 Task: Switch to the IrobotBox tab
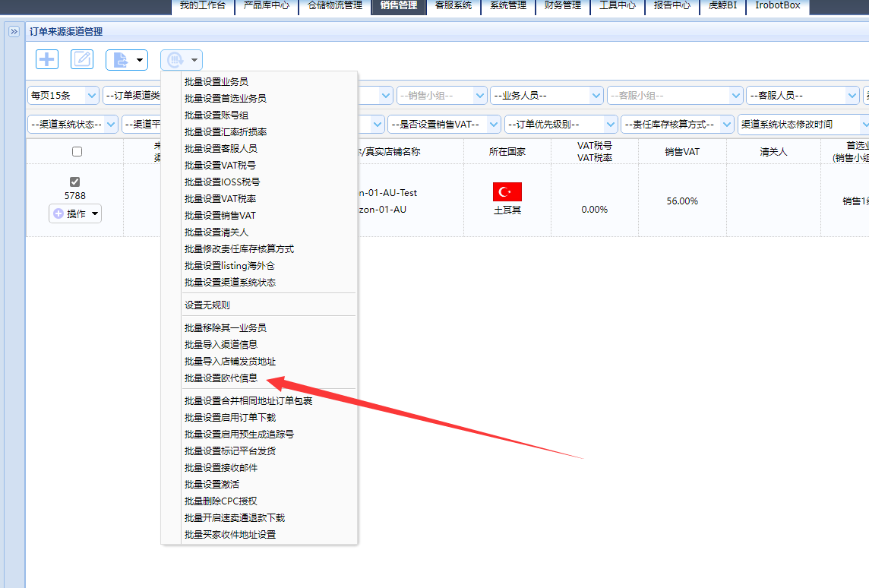(778, 5)
